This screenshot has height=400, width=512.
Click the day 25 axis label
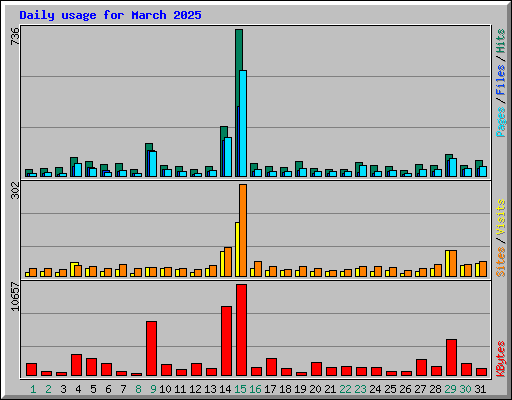(390, 389)
